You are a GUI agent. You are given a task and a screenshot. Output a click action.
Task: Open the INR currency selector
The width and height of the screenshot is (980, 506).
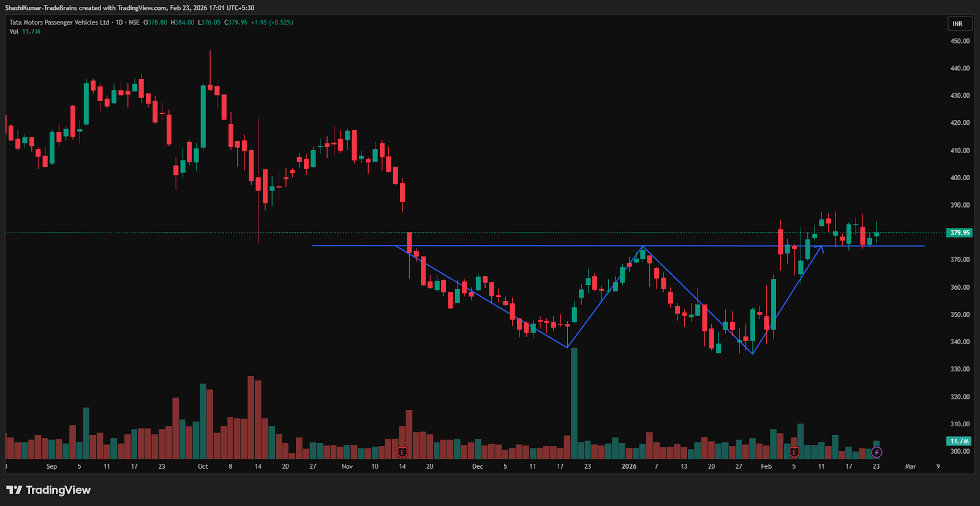point(957,24)
